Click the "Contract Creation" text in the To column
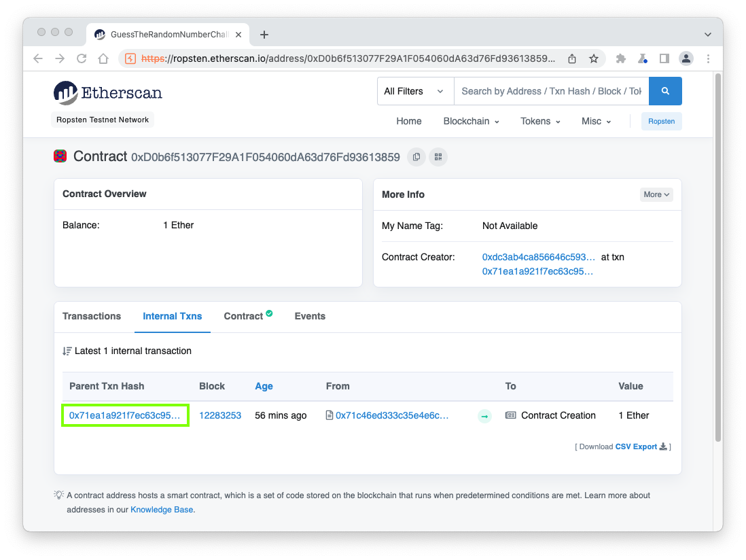 coord(558,415)
